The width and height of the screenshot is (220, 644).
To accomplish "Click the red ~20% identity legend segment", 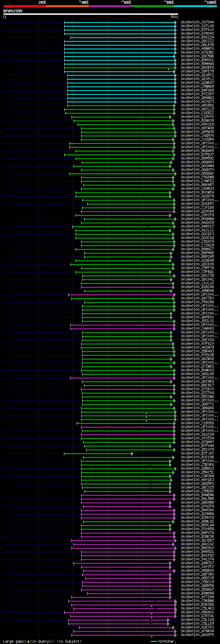I will click(x=25, y=6).
